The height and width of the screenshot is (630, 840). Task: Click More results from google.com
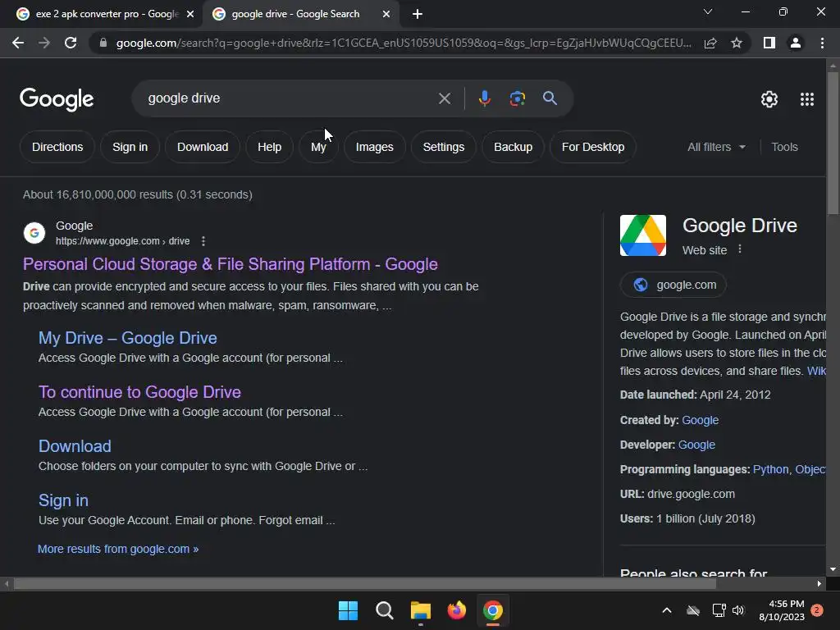(x=118, y=549)
